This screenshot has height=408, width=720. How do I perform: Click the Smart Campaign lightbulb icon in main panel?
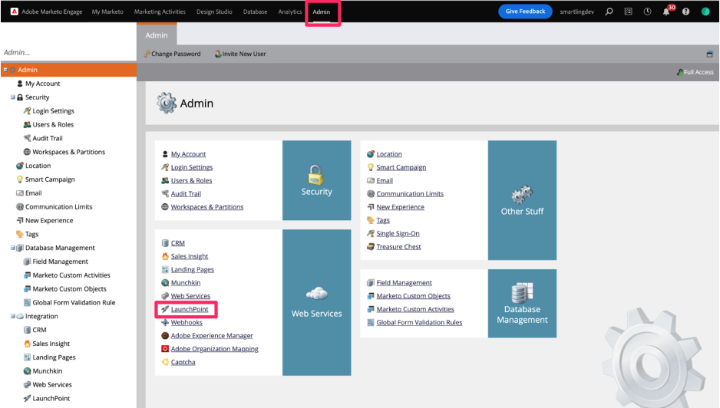tap(371, 167)
